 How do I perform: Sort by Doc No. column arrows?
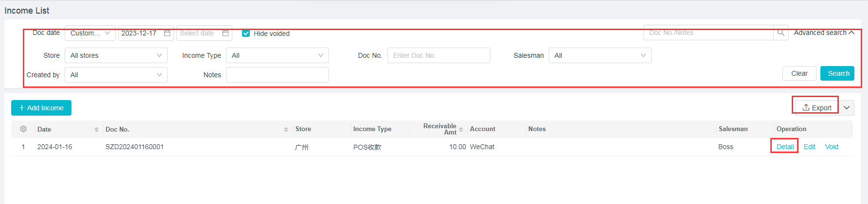(286, 129)
